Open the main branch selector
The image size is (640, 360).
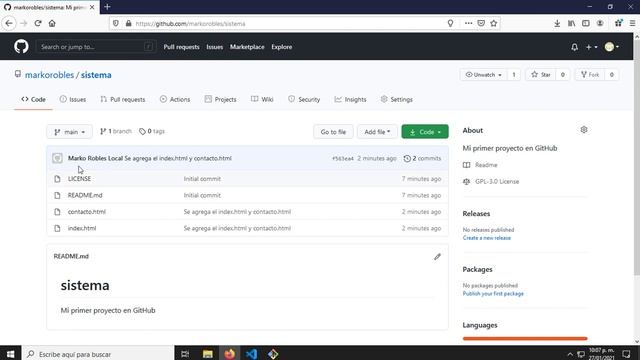pyautogui.click(x=69, y=132)
